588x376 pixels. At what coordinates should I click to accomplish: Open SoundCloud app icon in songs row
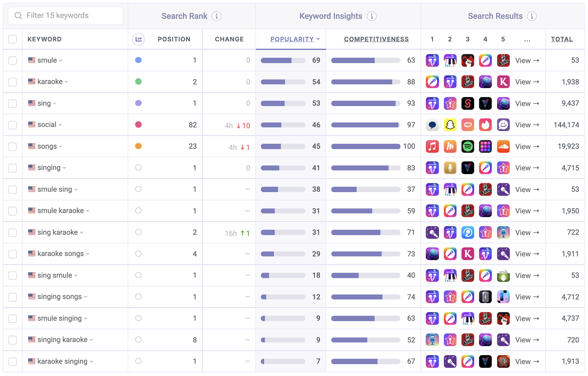503,146
